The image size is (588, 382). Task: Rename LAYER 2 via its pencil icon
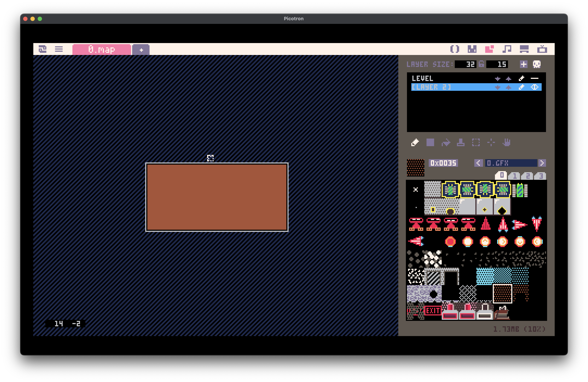point(521,87)
